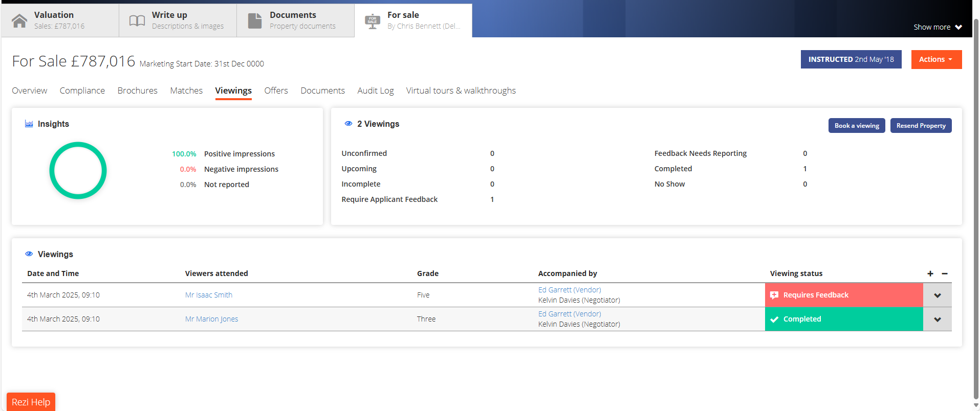Click the Accompanied by column header
The height and width of the screenshot is (411, 980).
click(568, 273)
